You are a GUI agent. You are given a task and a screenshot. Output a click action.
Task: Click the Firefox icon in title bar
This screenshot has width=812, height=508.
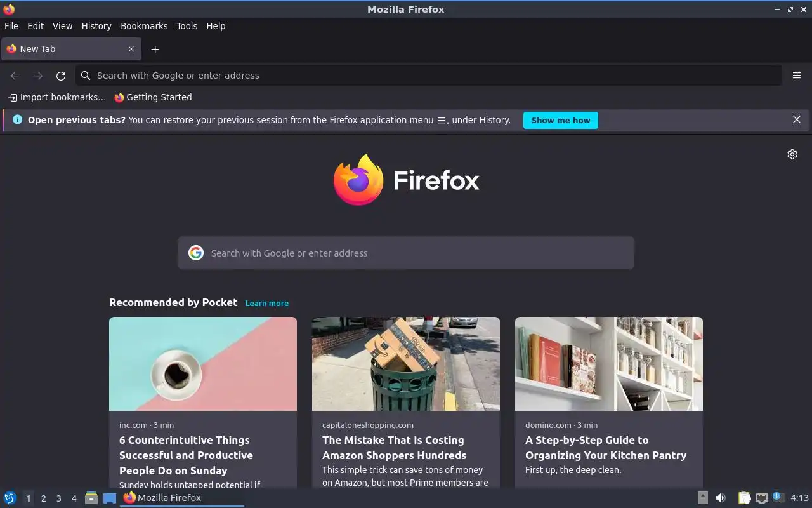pos(9,9)
